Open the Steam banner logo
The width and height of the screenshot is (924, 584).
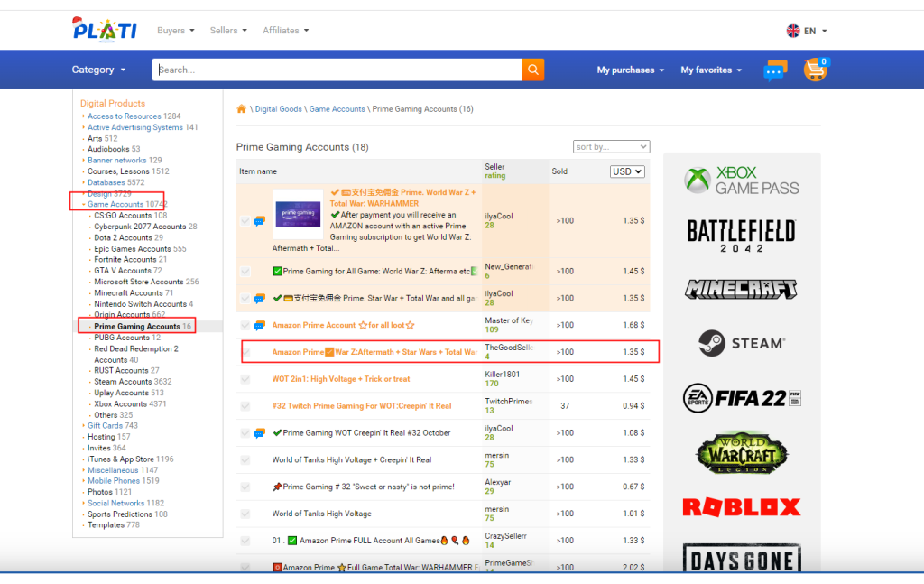742,343
